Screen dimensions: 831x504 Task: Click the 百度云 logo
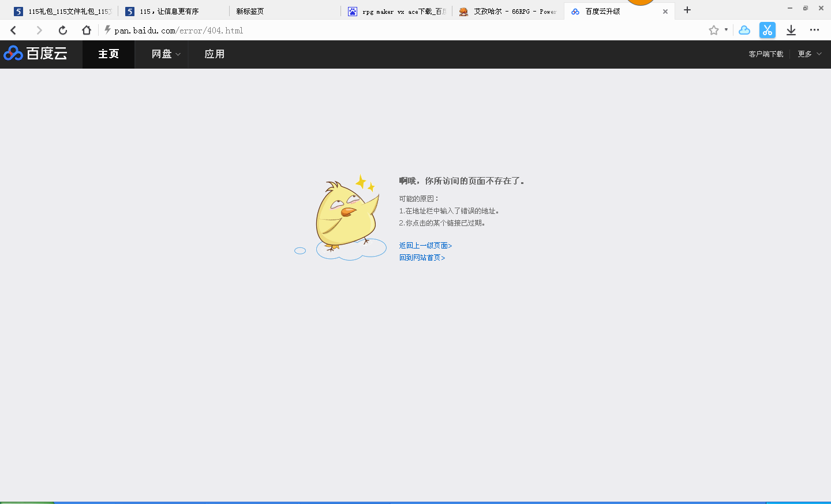pyautogui.click(x=36, y=54)
